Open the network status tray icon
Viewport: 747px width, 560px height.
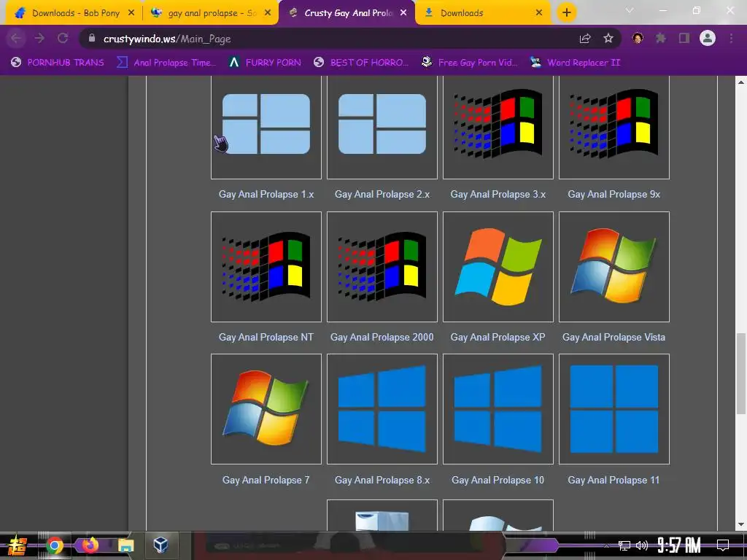tap(624, 545)
